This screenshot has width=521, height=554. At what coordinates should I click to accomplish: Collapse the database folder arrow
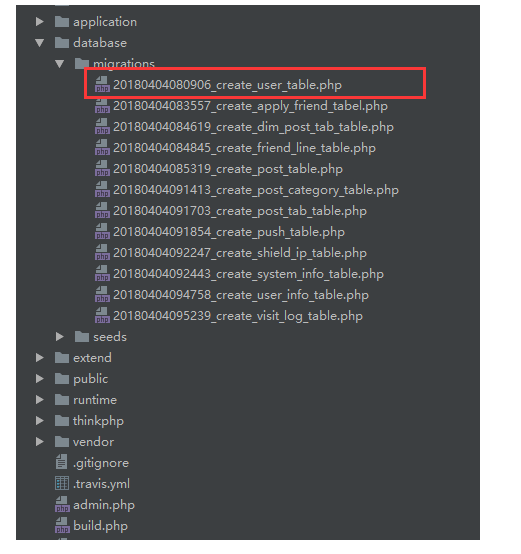coord(40,43)
